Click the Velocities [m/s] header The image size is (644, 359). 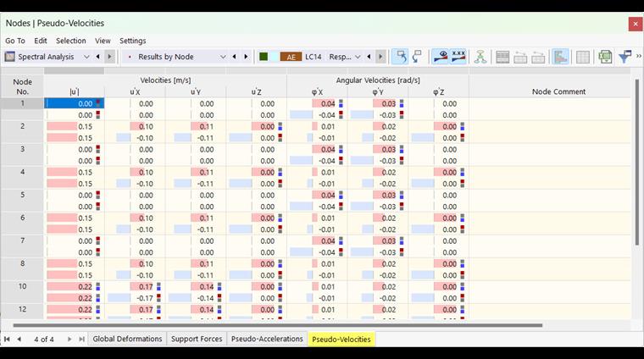(165, 80)
